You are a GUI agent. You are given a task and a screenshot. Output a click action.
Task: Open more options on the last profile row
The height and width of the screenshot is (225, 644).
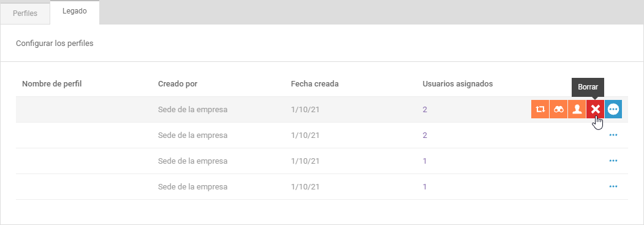613,186
